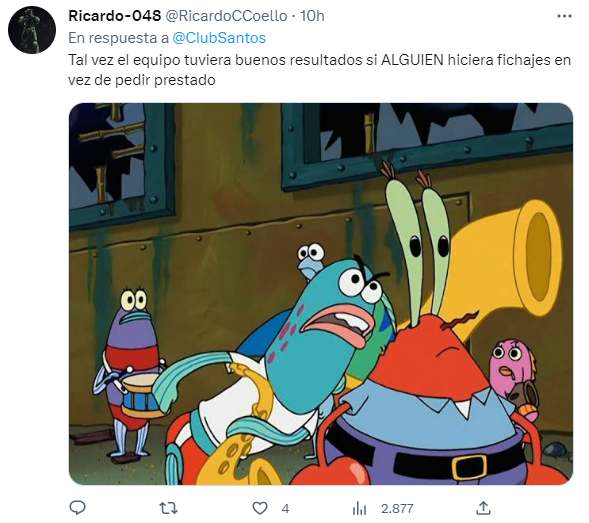
Task: Open Ricardo-048's profile avatar picture
Action: 32,30
